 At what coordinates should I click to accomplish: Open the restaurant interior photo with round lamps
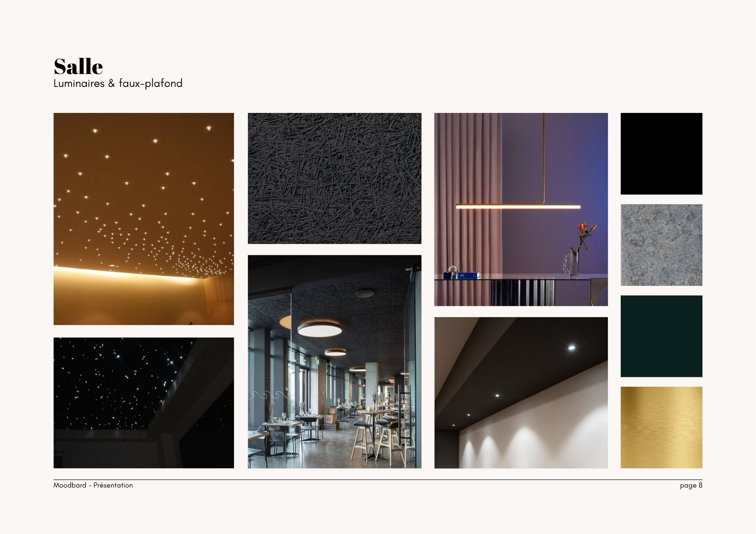click(335, 362)
